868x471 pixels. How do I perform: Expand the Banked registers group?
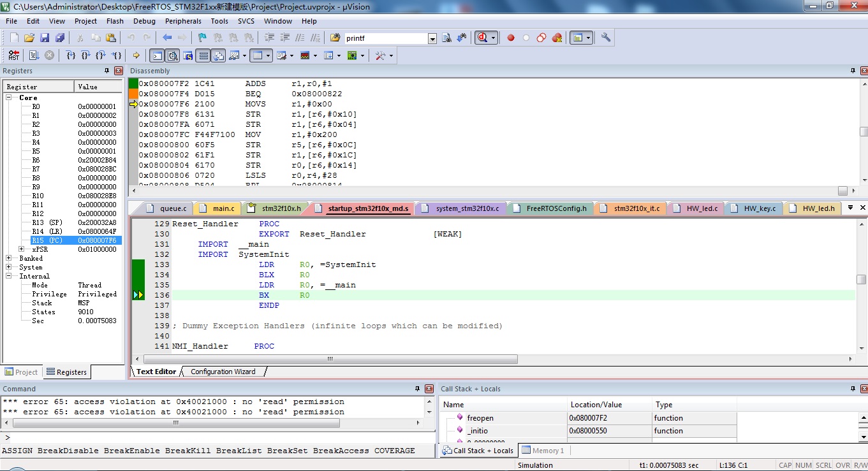coord(10,258)
